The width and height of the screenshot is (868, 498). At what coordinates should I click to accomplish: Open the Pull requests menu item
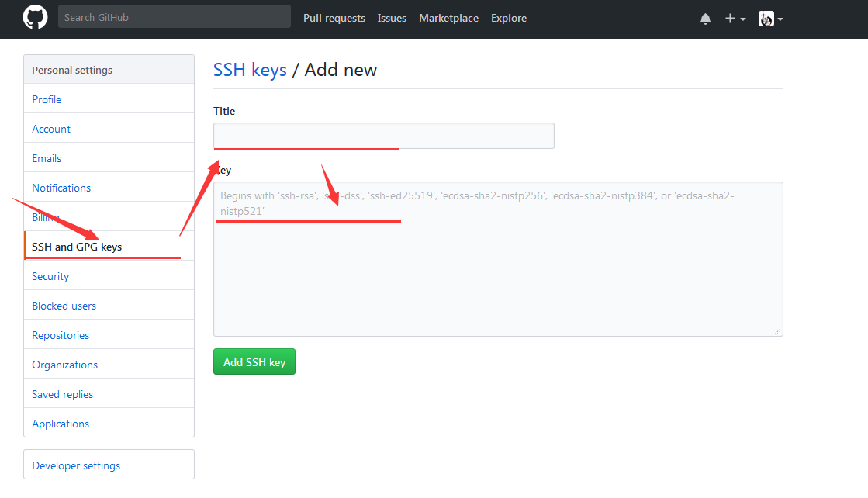(334, 18)
